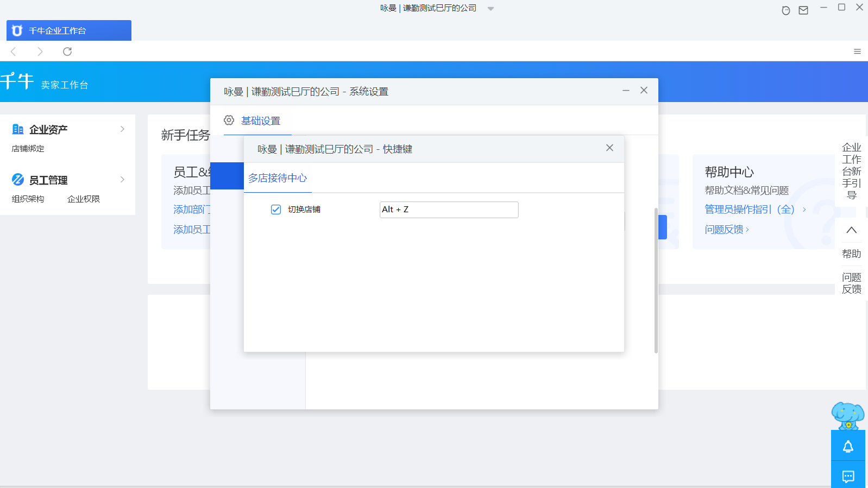Click the 系统设置 window scrollbar

point(656,280)
